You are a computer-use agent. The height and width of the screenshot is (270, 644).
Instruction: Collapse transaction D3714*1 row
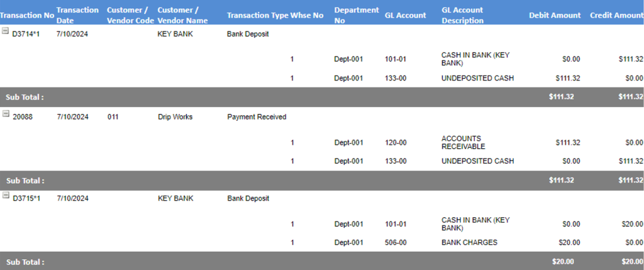coord(5,31)
